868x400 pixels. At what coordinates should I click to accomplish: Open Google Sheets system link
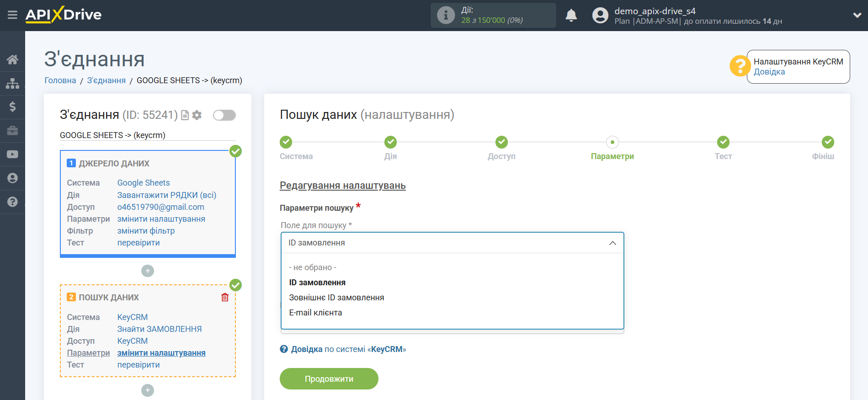click(144, 183)
